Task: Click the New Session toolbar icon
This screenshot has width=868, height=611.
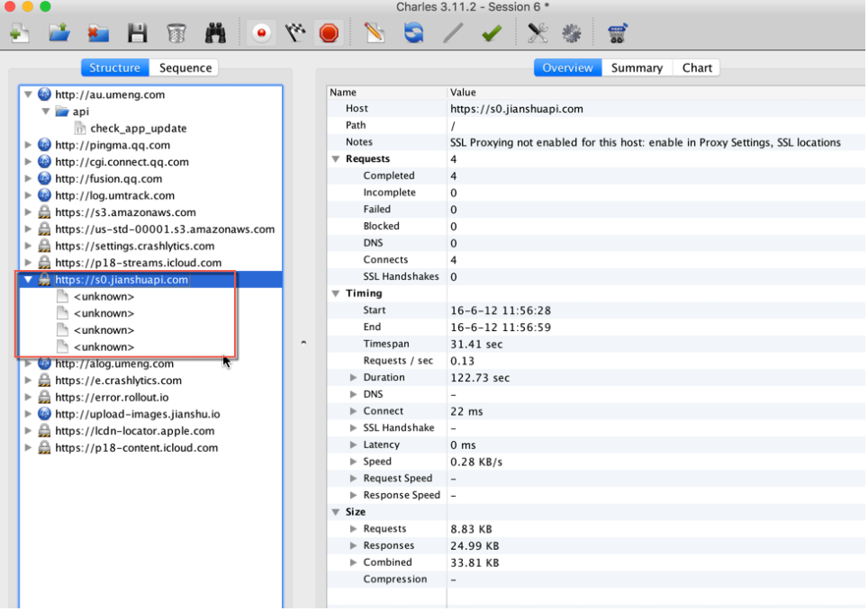Action: coord(19,33)
